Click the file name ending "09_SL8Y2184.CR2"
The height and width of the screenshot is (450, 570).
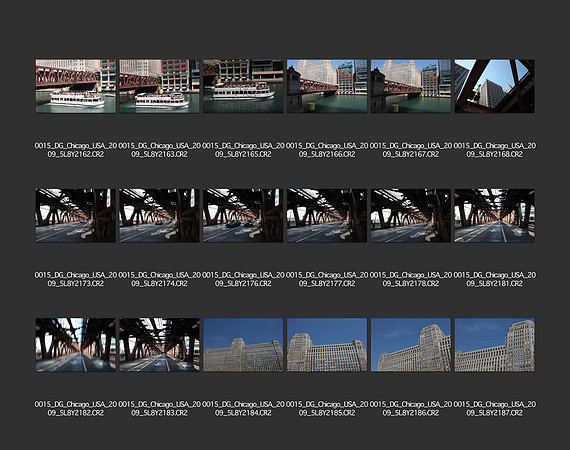coord(243,409)
